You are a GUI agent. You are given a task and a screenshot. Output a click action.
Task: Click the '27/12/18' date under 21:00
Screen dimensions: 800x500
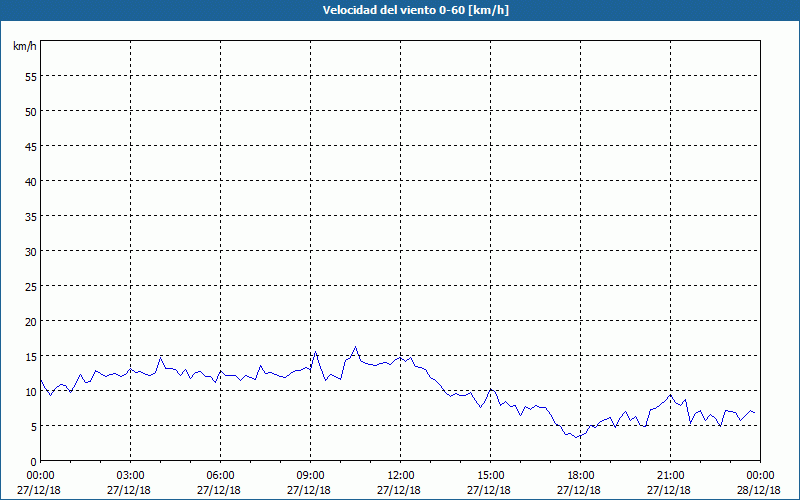point(669,490)
